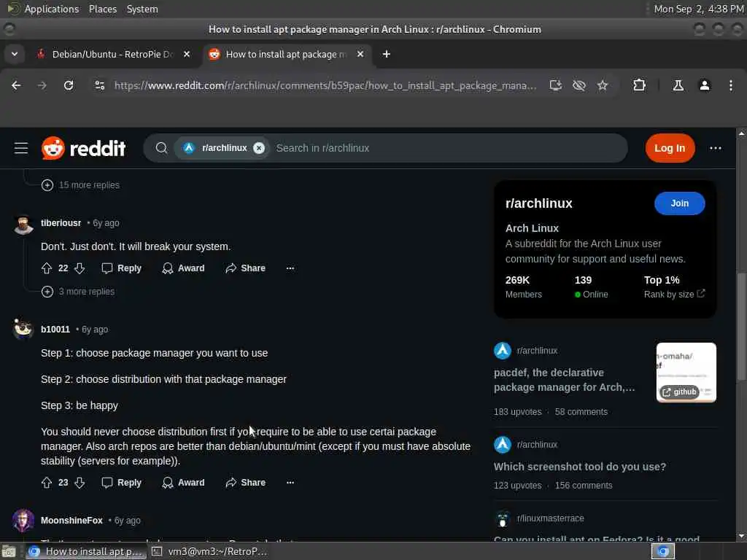Open the r/archlinux sidebar title link
747x560 pixels.
coord(539,203)
